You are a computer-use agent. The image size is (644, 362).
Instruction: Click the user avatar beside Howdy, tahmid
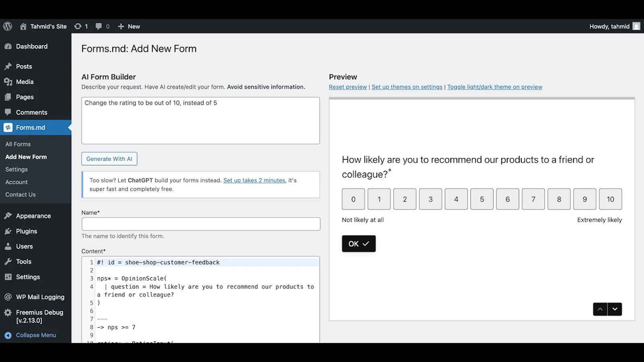pos(636,26)
